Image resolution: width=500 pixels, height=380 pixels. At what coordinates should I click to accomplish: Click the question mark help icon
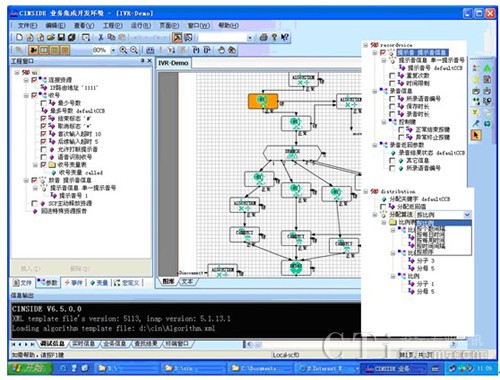point(274,37)
